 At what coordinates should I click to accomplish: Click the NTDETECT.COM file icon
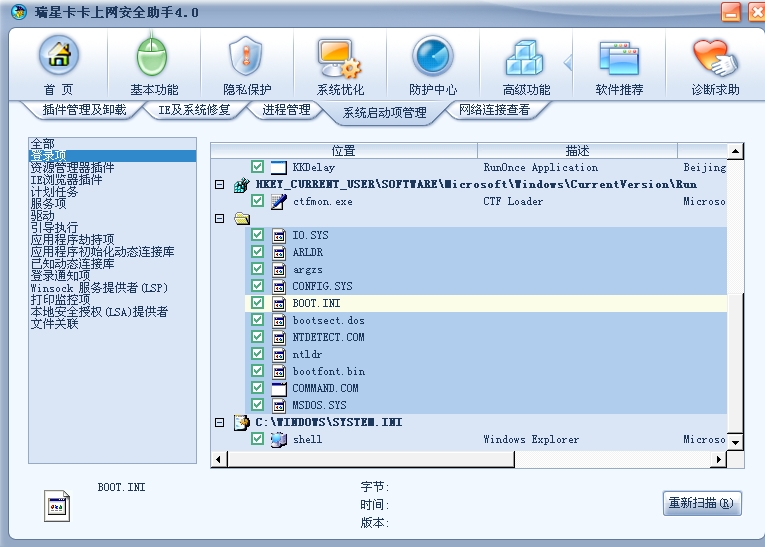[x=279, y=337]
